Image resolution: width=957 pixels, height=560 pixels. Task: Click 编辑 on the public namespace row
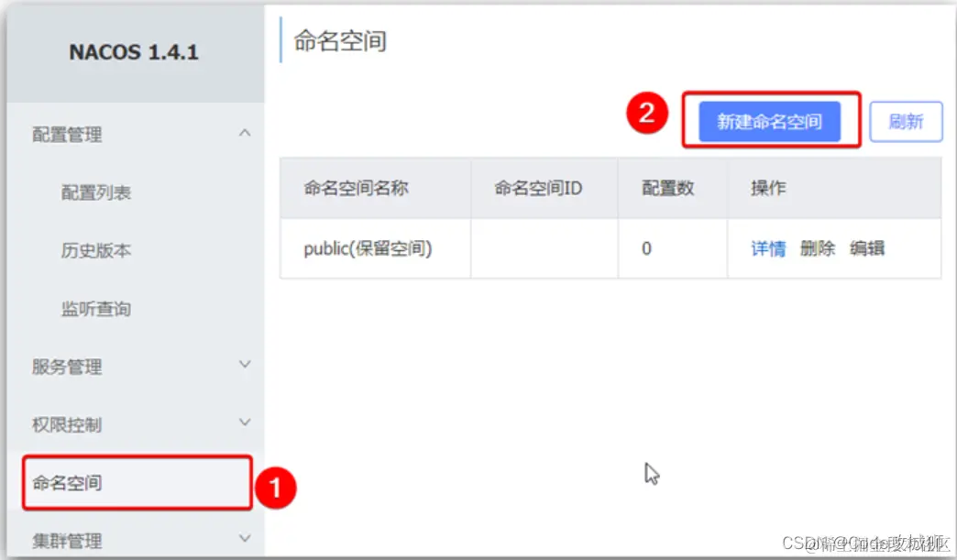coord(867,247)
